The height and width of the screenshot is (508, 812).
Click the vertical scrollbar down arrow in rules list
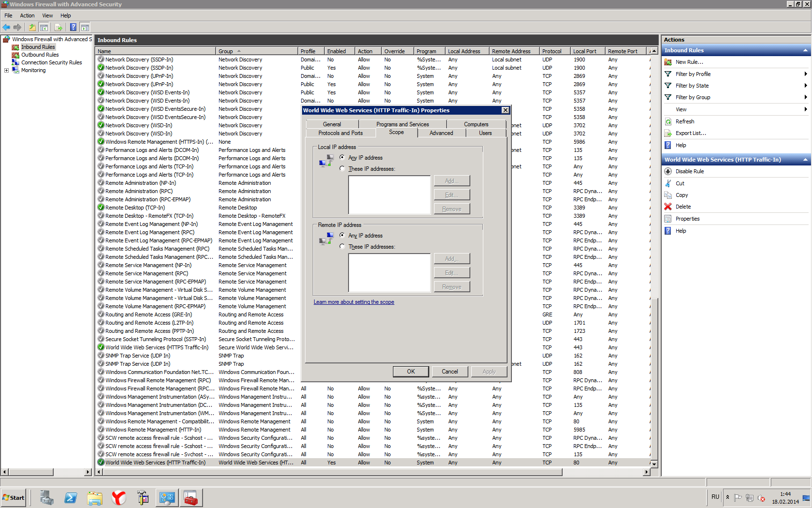pos(654,464)
